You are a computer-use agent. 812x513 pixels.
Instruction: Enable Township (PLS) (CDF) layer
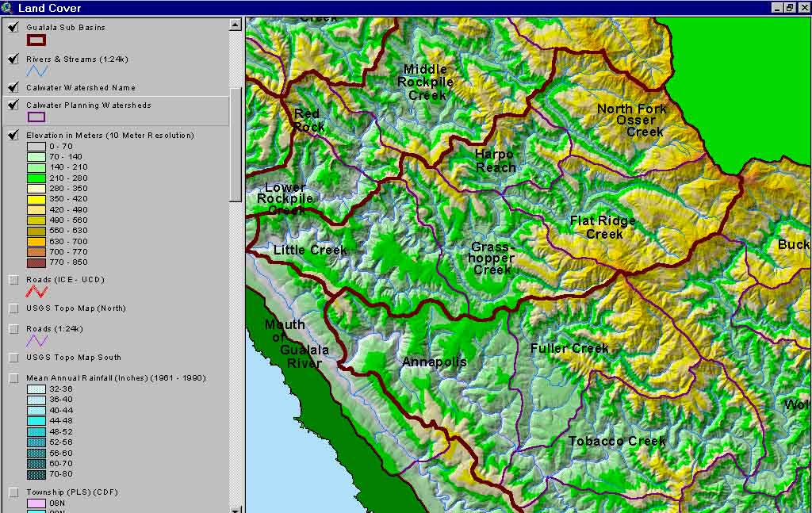tap(13, 492)
